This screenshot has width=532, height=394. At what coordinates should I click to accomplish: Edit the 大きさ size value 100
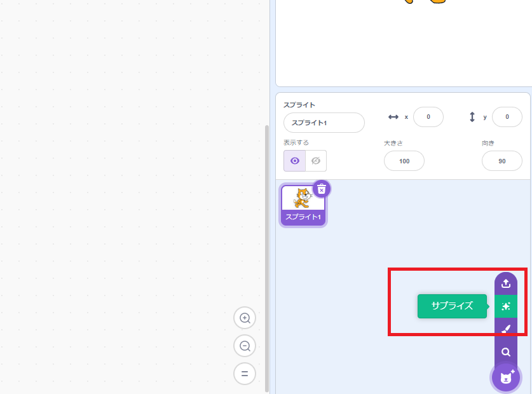click(404, 161)
